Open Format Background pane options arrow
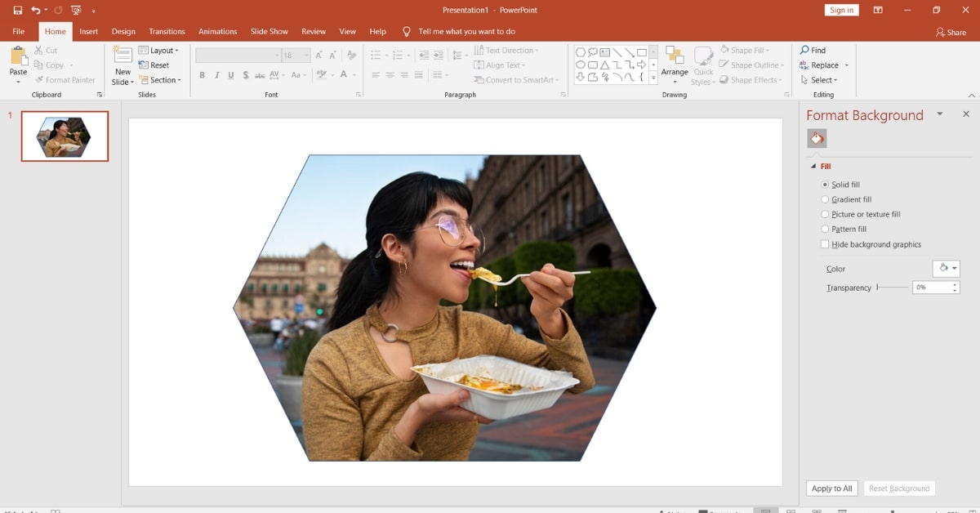 point(940,114)
